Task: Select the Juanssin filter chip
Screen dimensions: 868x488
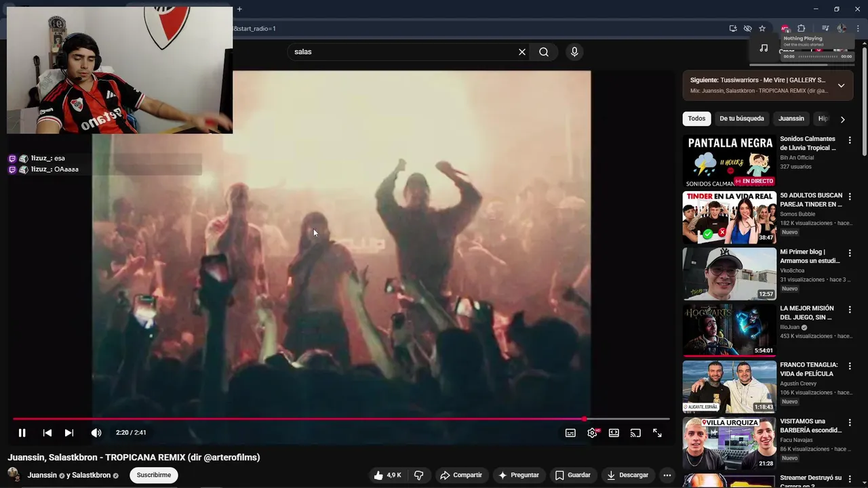Action: 791,119
